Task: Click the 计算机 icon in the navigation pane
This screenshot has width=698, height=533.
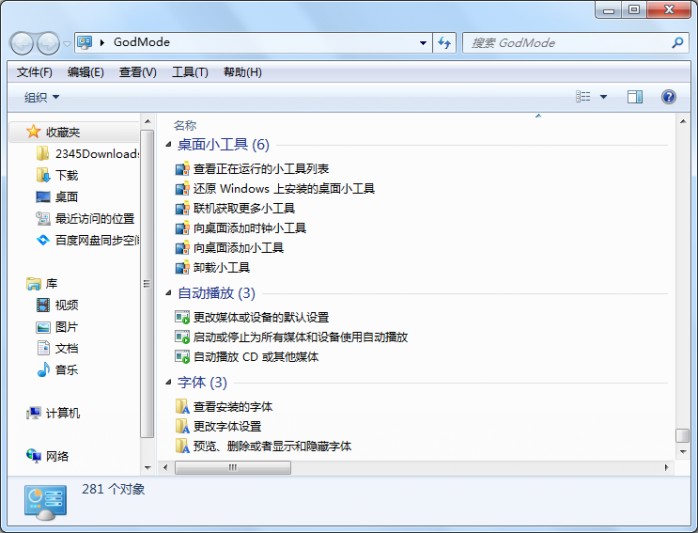Action: coord(34,413)
